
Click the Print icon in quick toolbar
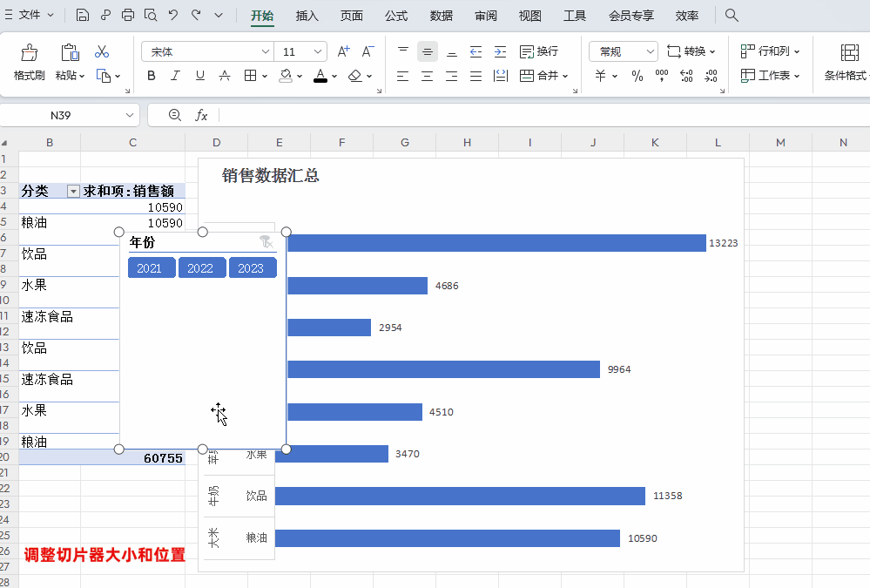(x=128, y=15)
